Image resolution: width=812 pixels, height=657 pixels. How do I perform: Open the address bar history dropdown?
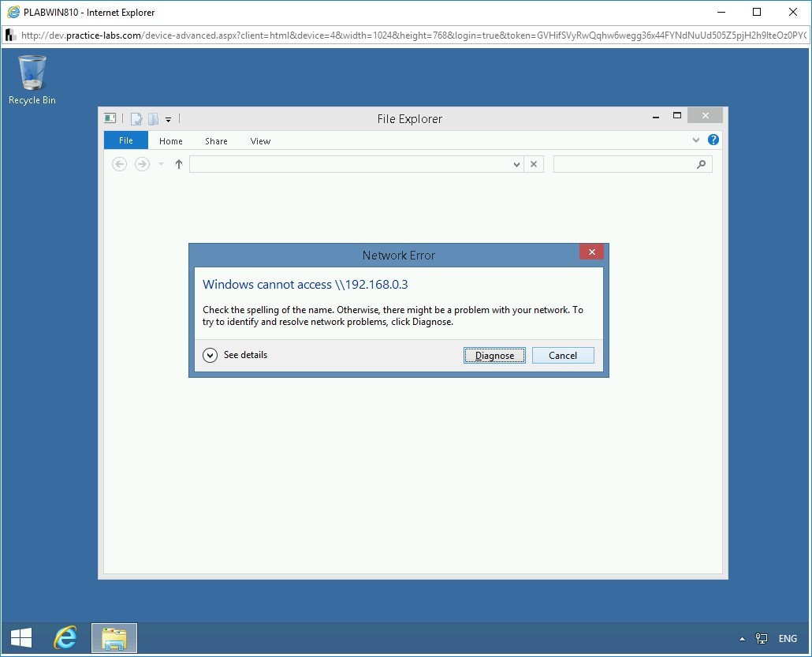click(x=516, y=164)
